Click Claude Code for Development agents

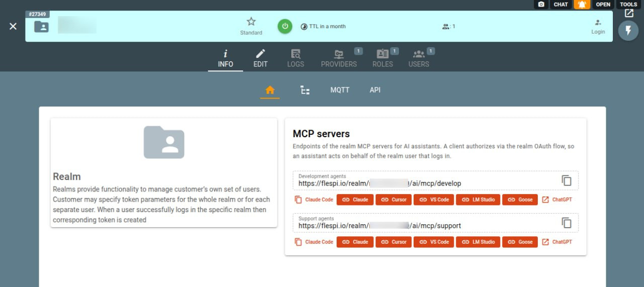pos(314,200)
